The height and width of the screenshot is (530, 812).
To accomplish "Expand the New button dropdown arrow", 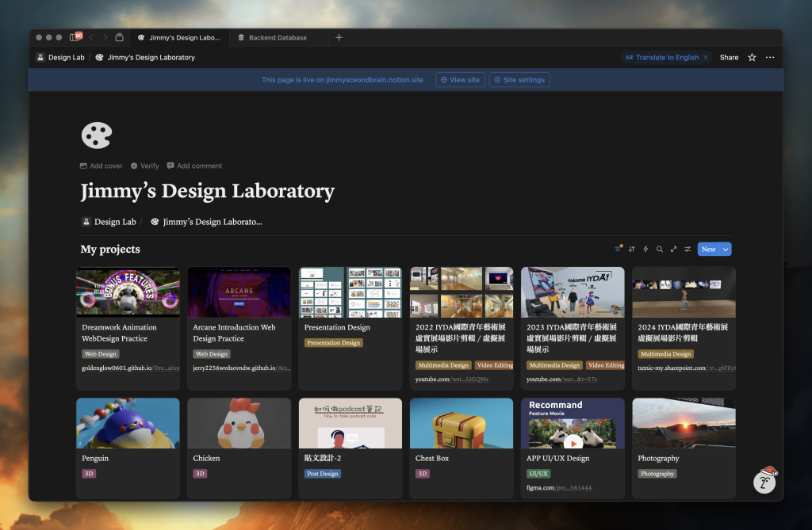I will tap(726, 249).
